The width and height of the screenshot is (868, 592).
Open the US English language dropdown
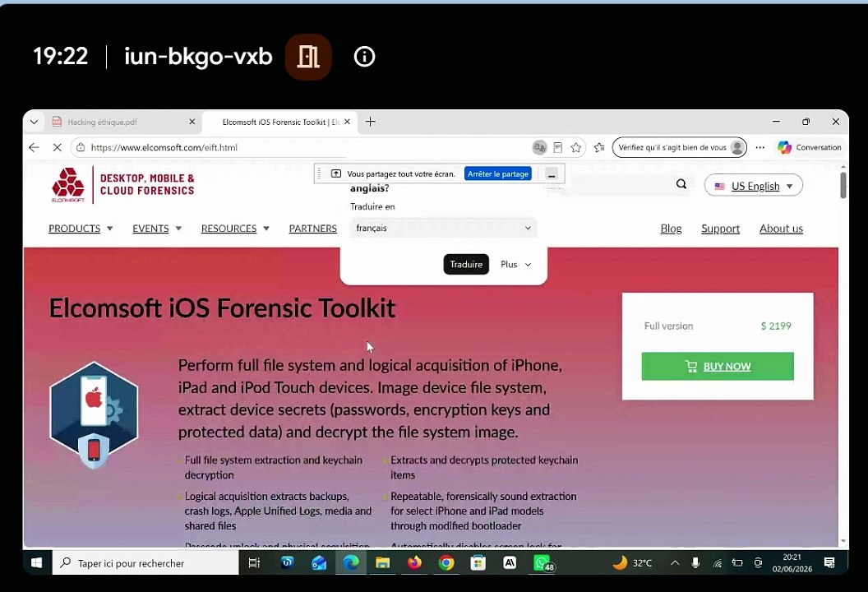pyautogui.click(x=754, y=186)
